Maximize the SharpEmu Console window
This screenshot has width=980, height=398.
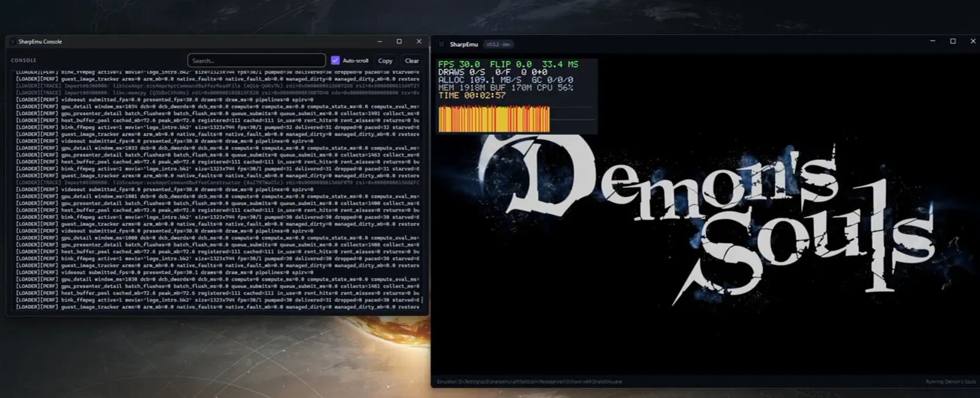pos(399,42)
